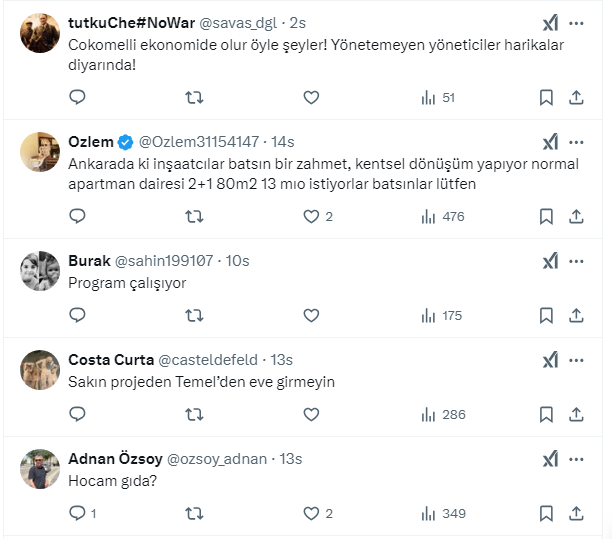Bookmark Ozlem's tweet

546,216
